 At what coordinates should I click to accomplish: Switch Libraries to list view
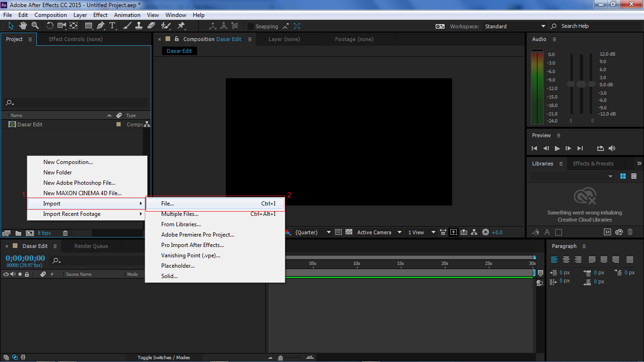coord(634,176)
